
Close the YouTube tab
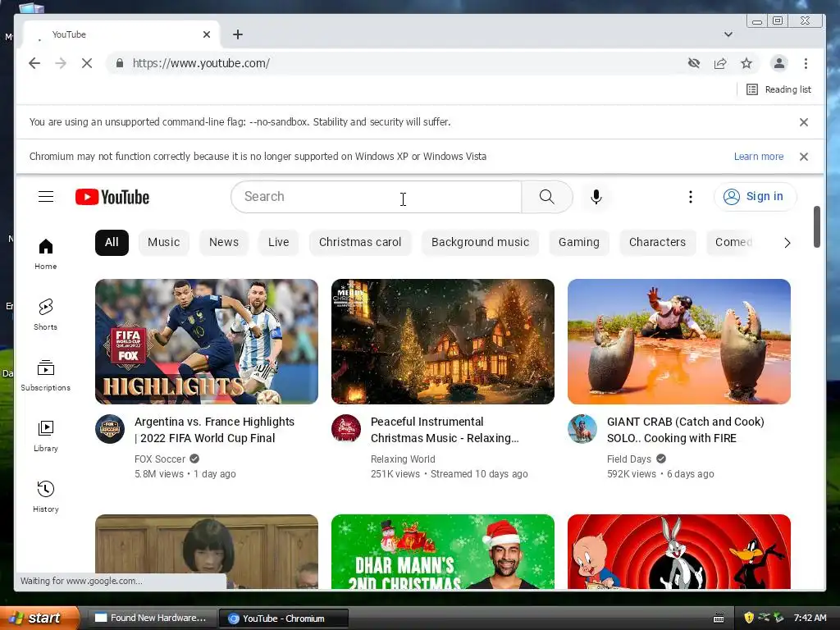pyautogui.click(x=207, y=34)
